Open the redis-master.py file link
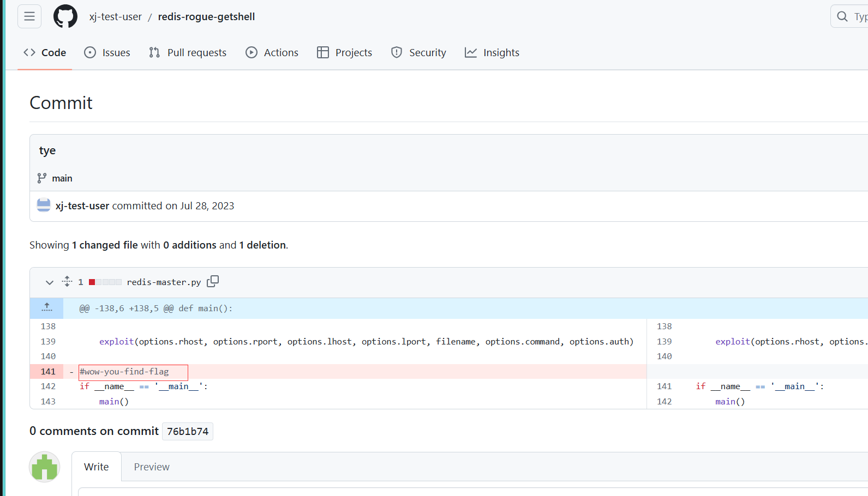The image size is (868, 496). pyautogui.click(x=164, y=282)
